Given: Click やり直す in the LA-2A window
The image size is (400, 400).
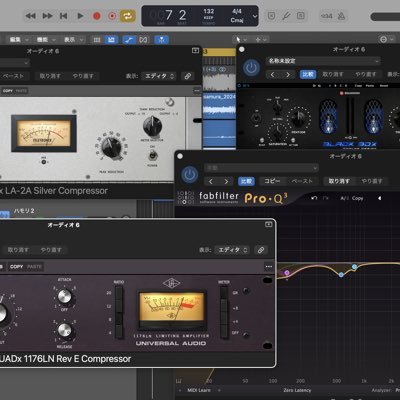Looking at the screenshot, I should point(83,76).
